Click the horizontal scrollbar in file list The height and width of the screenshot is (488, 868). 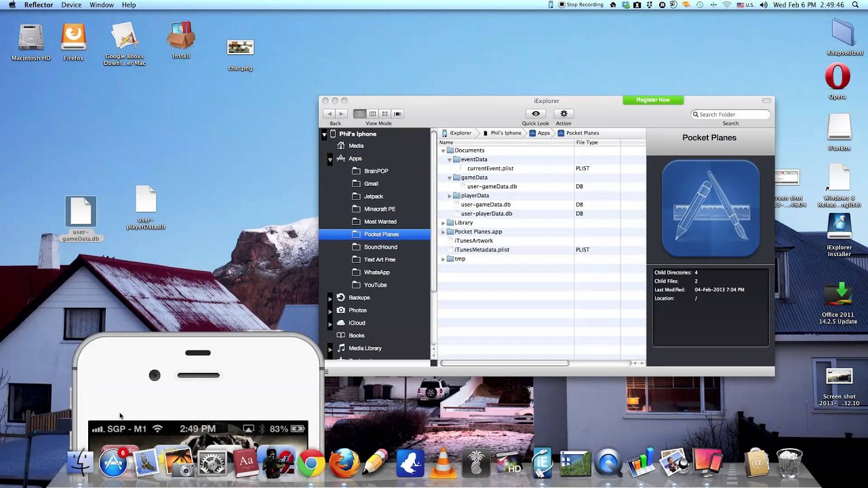pyautogui.click(x=505, y=363)
